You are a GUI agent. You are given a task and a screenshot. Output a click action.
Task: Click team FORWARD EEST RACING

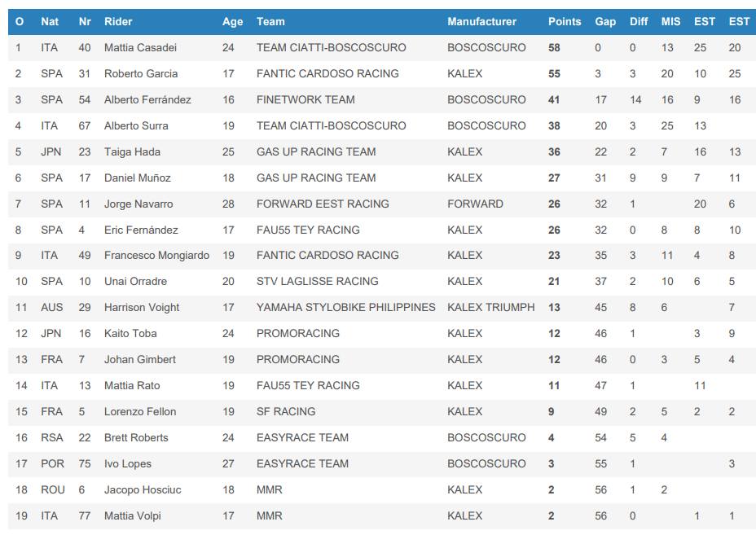coord(323,204)
